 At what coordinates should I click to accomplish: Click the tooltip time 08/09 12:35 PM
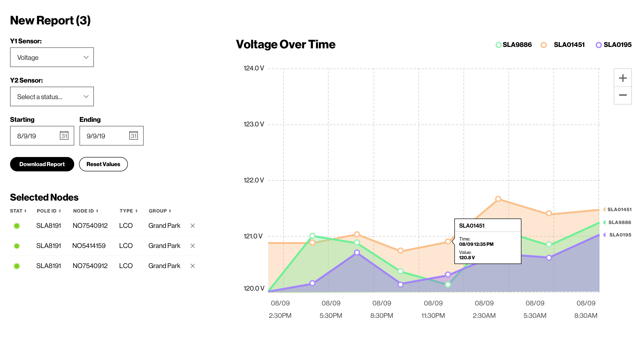pos(476,244)
